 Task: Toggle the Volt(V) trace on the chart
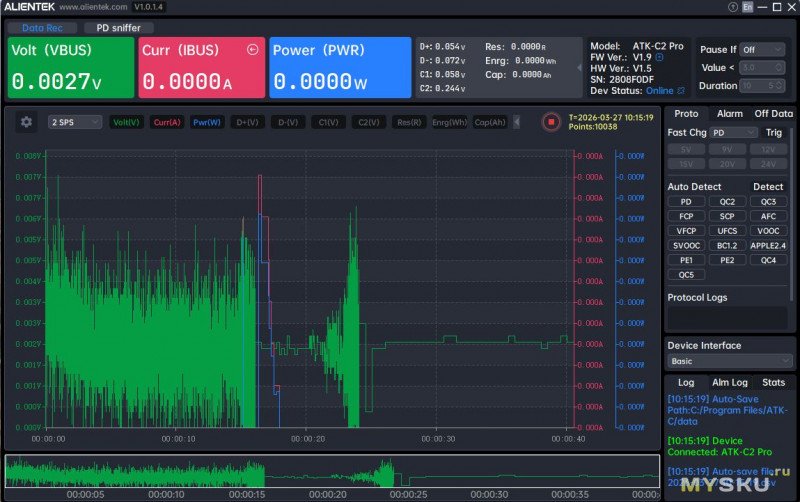tap(127, 122)
